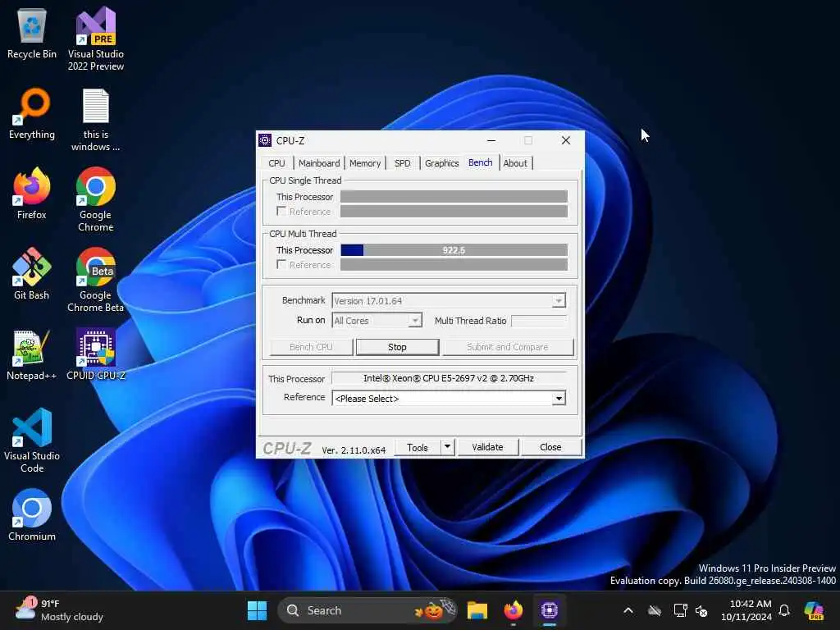Select the CPUID CPU-Z desktop shortcut

(96, 354)
